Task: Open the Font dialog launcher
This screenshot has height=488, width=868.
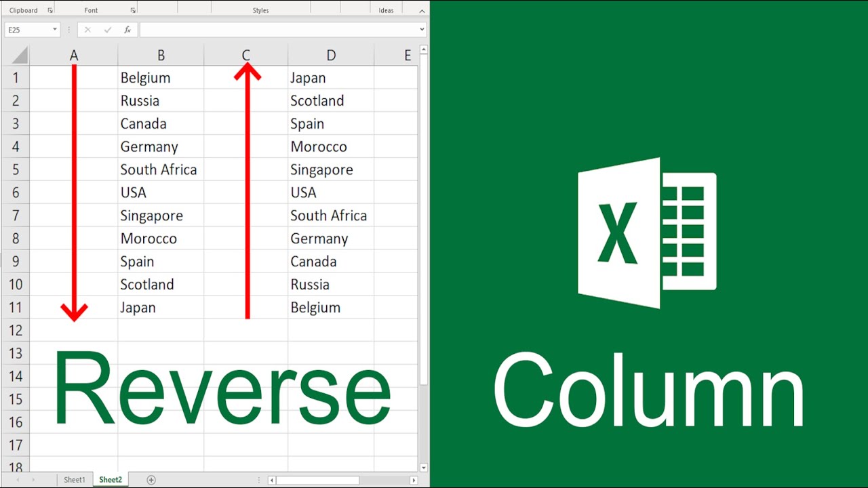Action: pos(133,11)
